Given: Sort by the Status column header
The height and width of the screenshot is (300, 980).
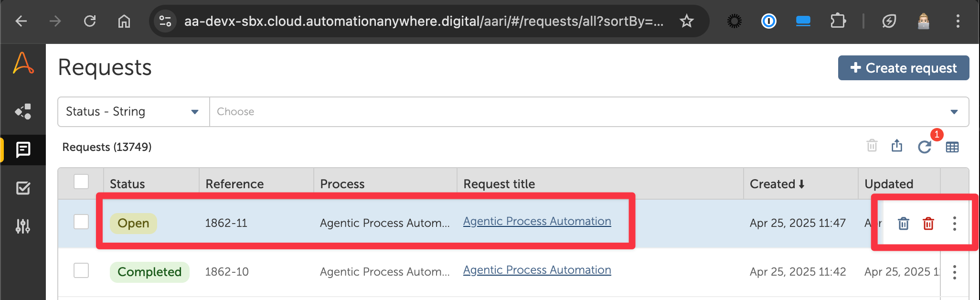Looking at the screenshot, I should point(127,184).
